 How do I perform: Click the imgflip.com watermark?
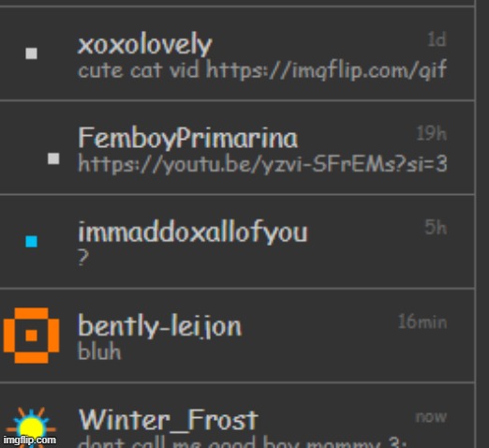click(30, 440)
